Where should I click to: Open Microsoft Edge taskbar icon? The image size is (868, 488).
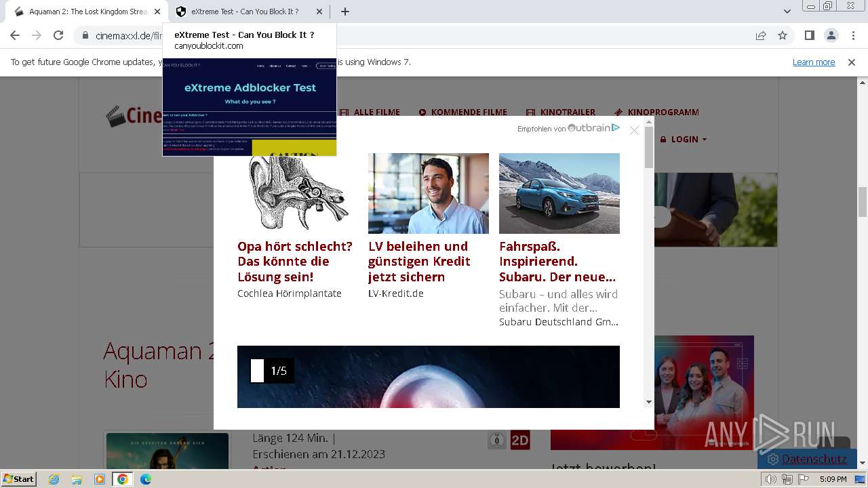pyautogui.click(x=146, y=479)
